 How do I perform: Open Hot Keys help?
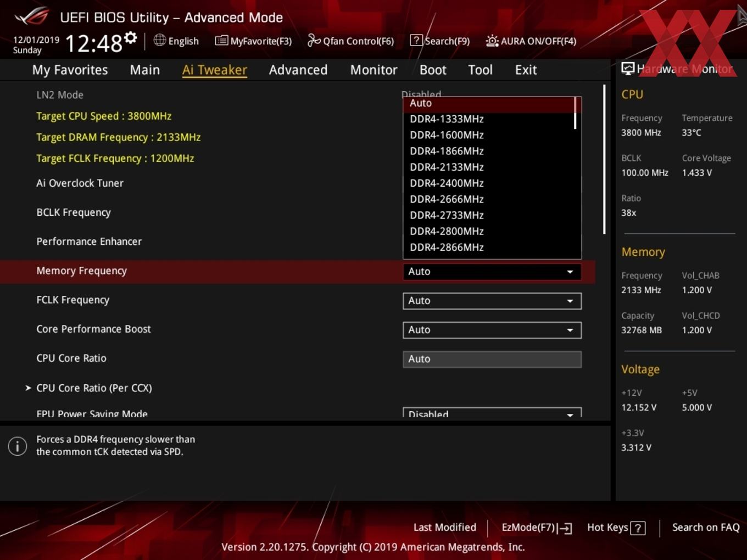pos(616,528)
